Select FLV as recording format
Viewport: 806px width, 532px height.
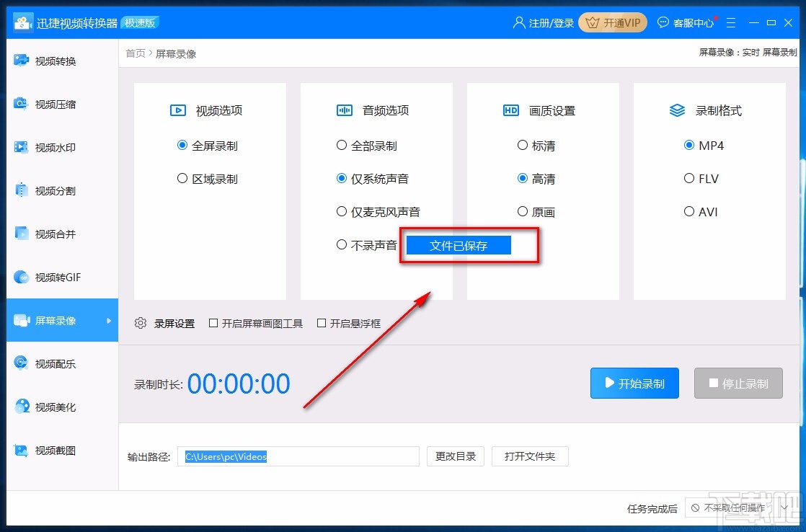[689, 178]
